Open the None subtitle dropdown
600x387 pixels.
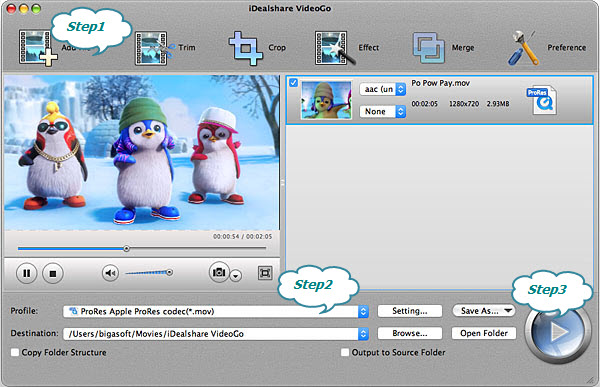tap(383, 111)
